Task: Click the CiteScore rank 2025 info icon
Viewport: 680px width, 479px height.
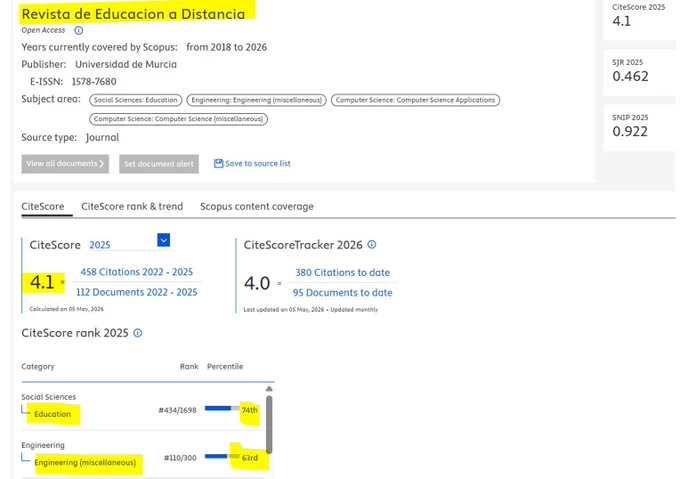Action: (x=137, y=333)
